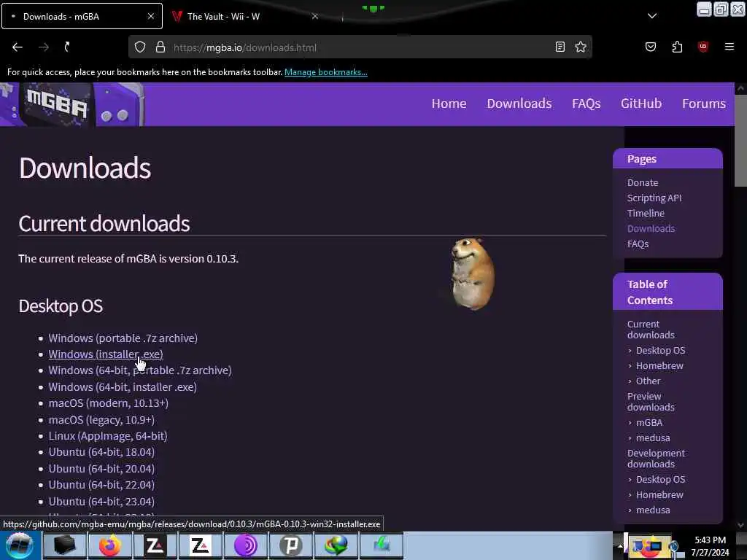Jump to Current downloads in table of contents

[x=651, y=330]
